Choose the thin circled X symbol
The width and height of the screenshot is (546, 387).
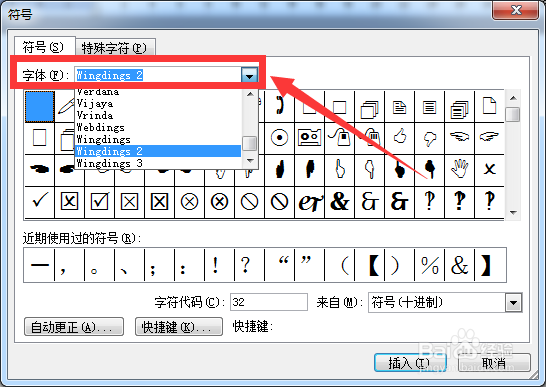click(x=189, y=202)
